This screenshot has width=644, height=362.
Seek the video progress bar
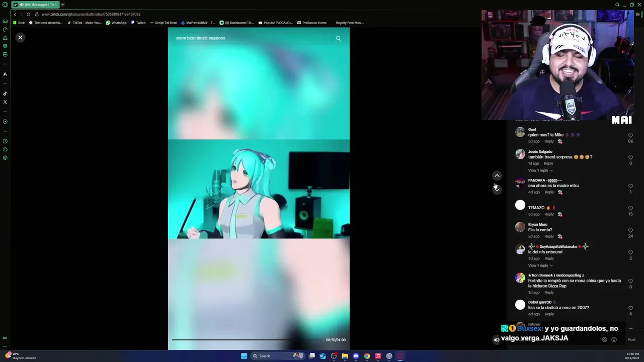coord(247,340)
